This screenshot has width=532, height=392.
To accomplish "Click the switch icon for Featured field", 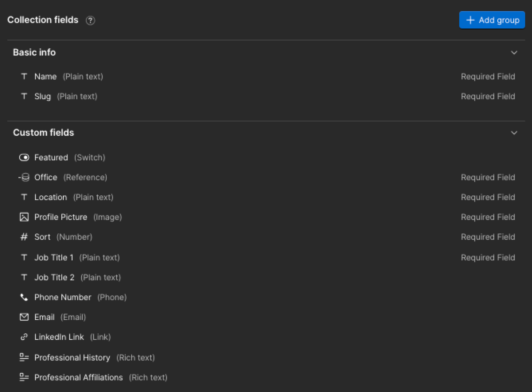I will click(x=24, y=158).
